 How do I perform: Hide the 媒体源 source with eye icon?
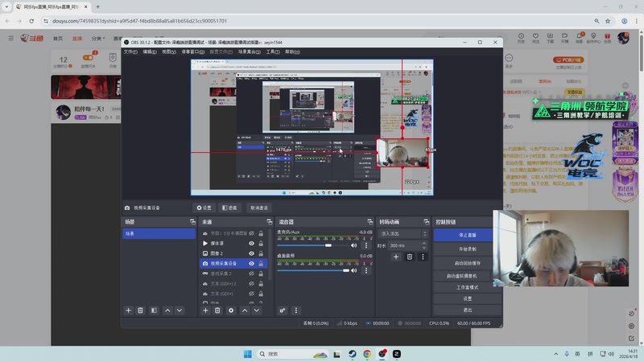pyautogui.click(x=251, y=243)
